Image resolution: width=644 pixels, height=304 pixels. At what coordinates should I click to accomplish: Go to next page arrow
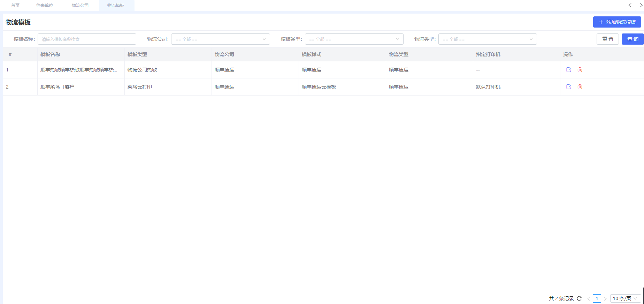(605, 298)
